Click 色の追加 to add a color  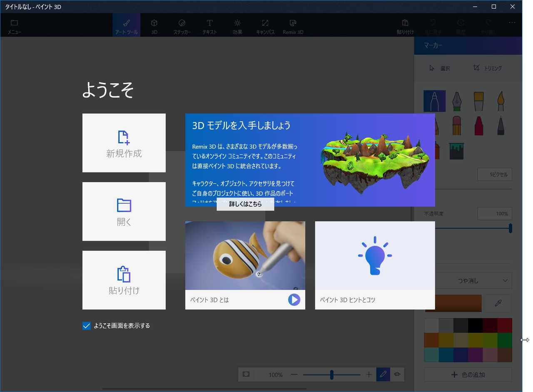click(x=468, y=375)
